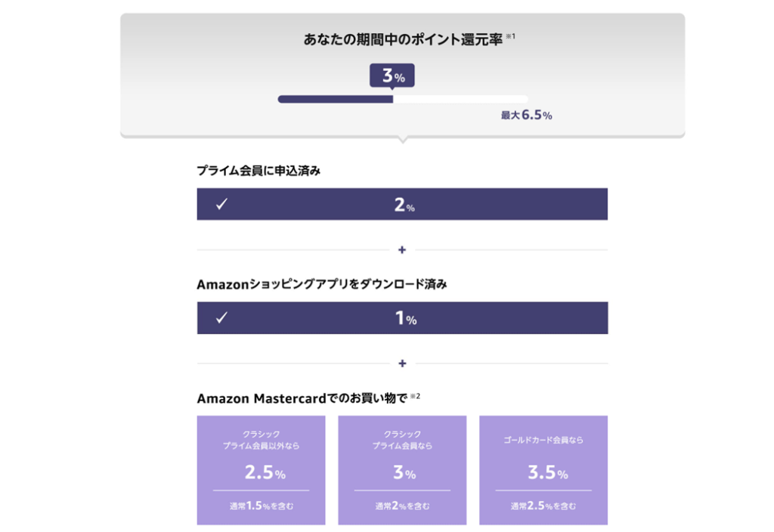Click the checkmark in the app download 1% bar
Image resolution: width=774 pixels, height=532 pixels.
[x=221, y=317]
